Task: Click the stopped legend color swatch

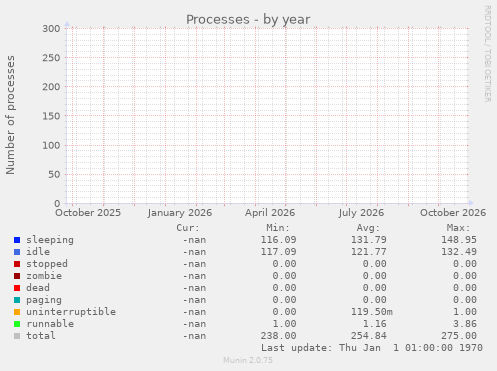Action: [17, 264]
